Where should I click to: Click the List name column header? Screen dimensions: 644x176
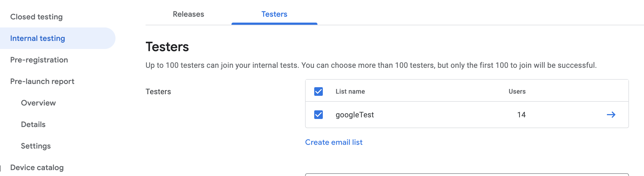pos(350,91)
